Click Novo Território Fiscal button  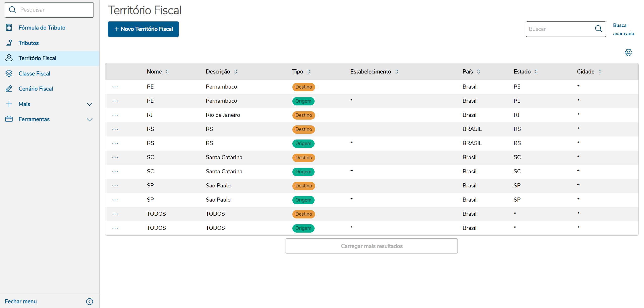pos(143,29)
